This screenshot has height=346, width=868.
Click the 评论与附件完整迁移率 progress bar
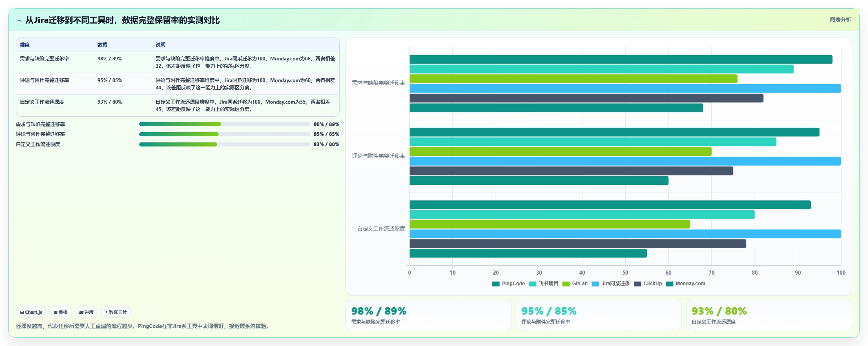pos(225,134)
